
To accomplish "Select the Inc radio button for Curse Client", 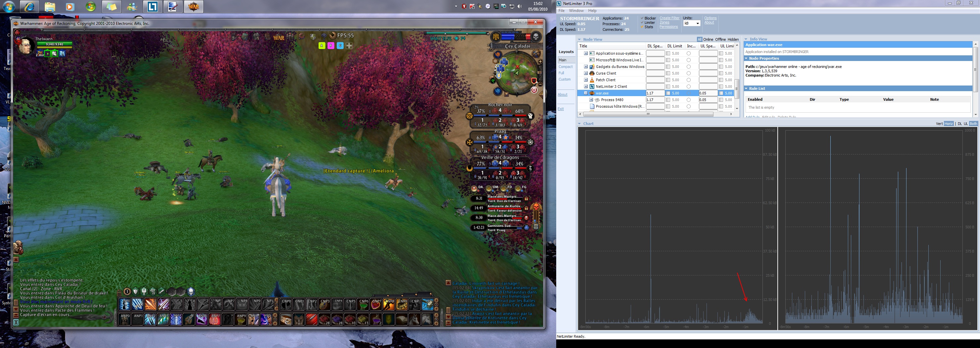I will [x=689, y=74].
